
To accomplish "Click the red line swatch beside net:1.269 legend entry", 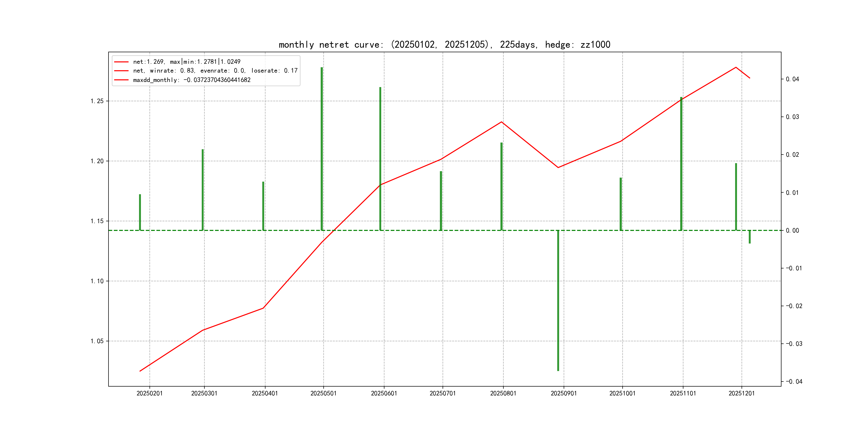I will coord(121,62).
